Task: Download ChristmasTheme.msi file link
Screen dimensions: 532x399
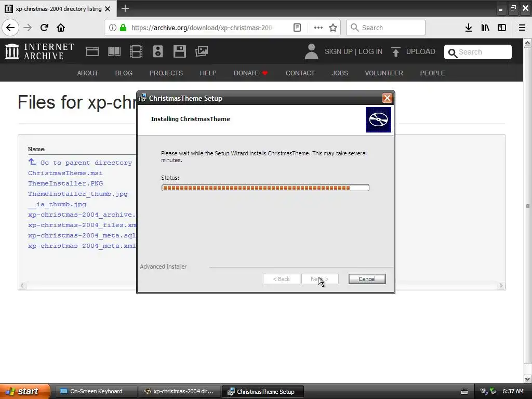Action: tap(65, 173)
